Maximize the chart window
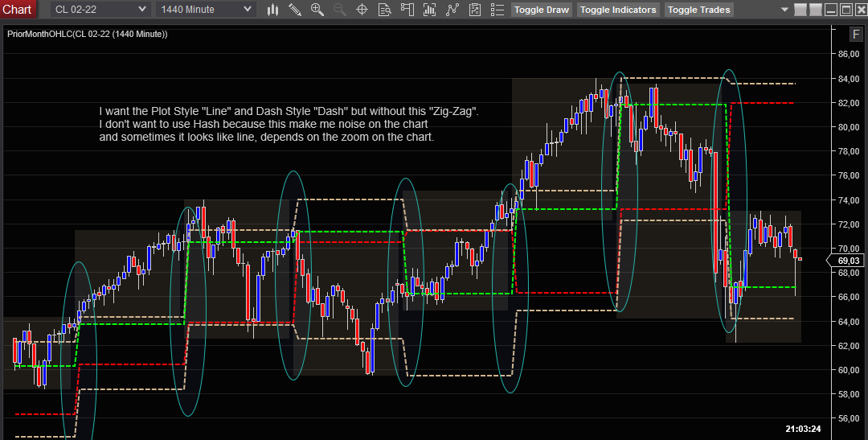Viewport: 868px width, 440px height. [845, 10]
